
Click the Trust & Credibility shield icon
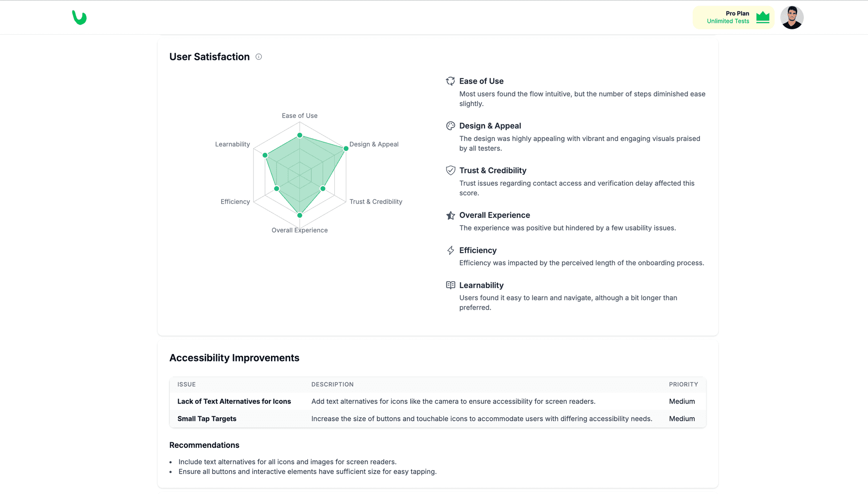click(450, 170)
